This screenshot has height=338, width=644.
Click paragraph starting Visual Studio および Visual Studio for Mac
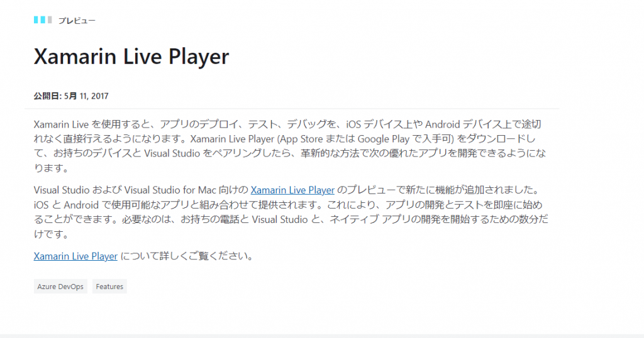(291, 212)
